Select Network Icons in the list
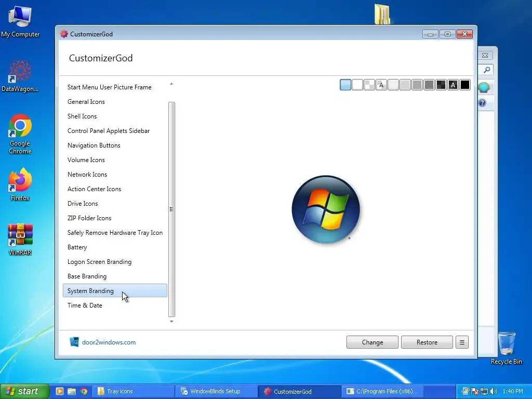 click(x=115, y=175)
